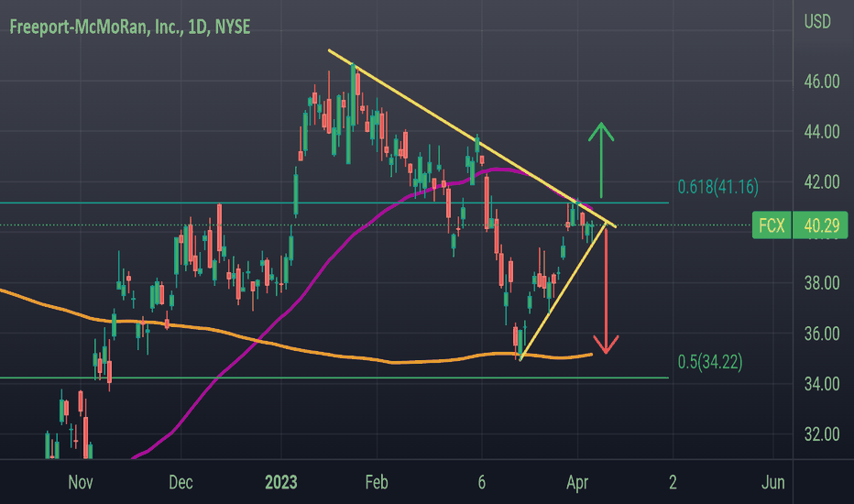Click the Apr date label

577,483
